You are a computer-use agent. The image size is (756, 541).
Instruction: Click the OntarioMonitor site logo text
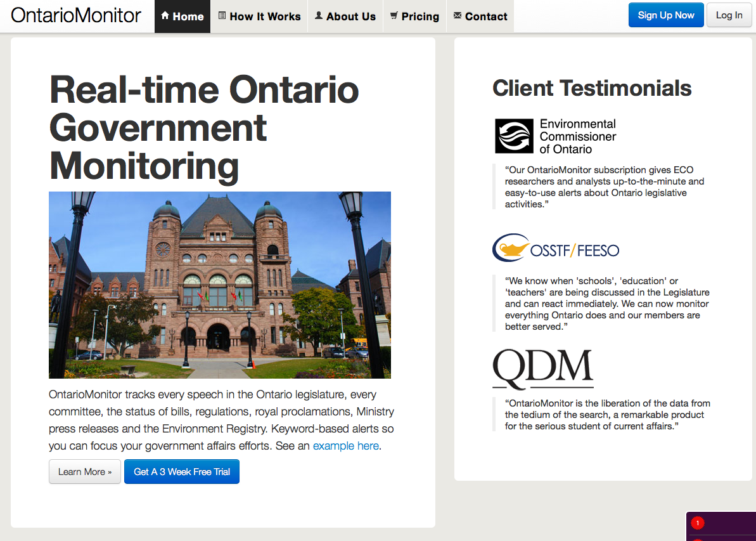coord(75,15)
